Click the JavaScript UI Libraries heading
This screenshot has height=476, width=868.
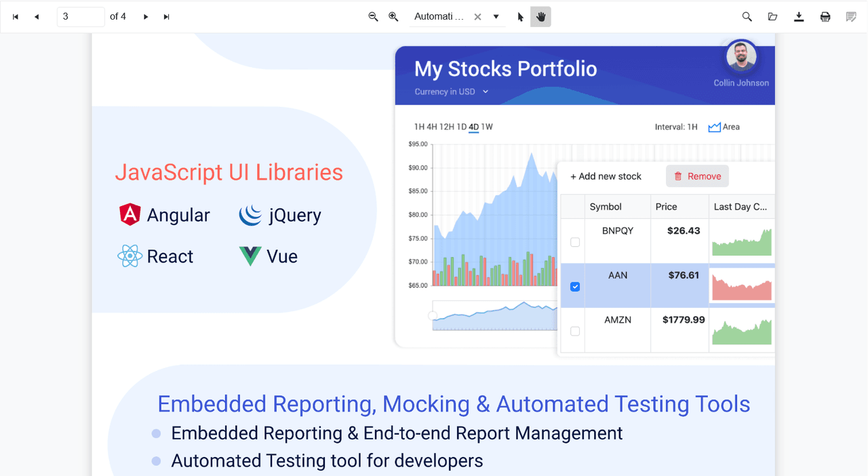click(229, 172)
